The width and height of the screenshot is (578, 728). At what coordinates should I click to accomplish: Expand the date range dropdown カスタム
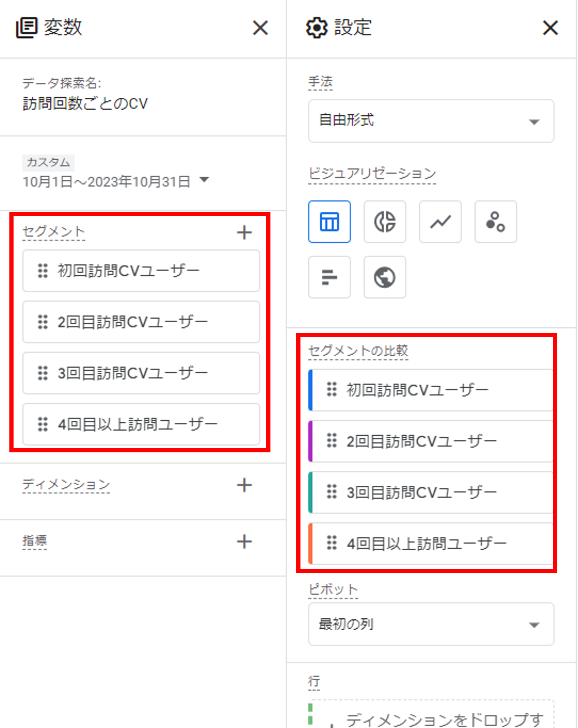coord(204,181)
